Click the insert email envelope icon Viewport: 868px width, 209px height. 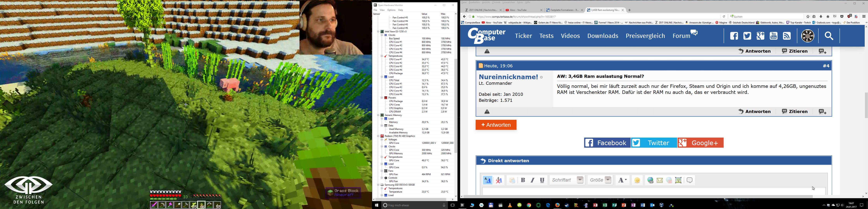[x=659, y=180]
